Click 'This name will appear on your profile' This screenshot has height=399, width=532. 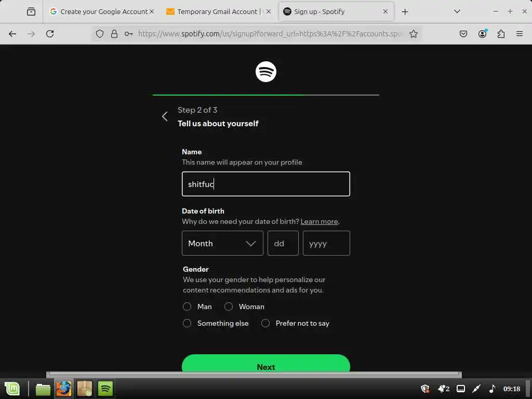click(242, 162)
